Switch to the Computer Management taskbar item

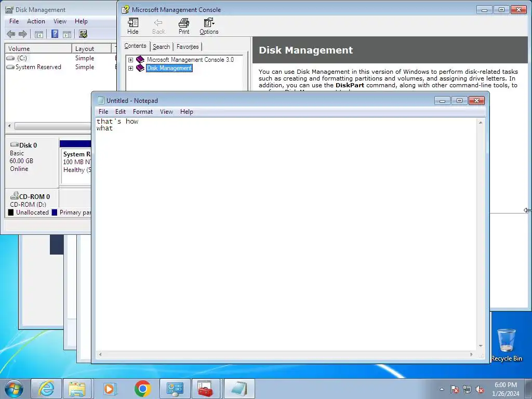175,389
